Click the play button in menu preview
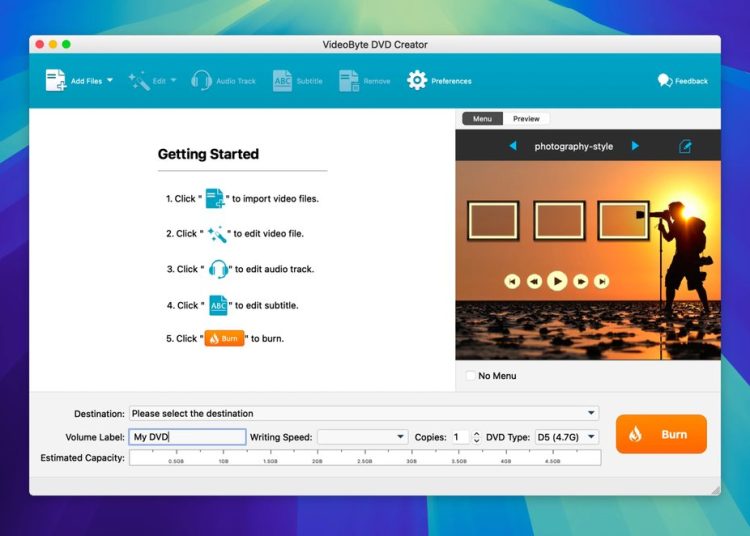The height and width of the screenshot is (536, 750). pyautogui.click(x=557, y=281)
